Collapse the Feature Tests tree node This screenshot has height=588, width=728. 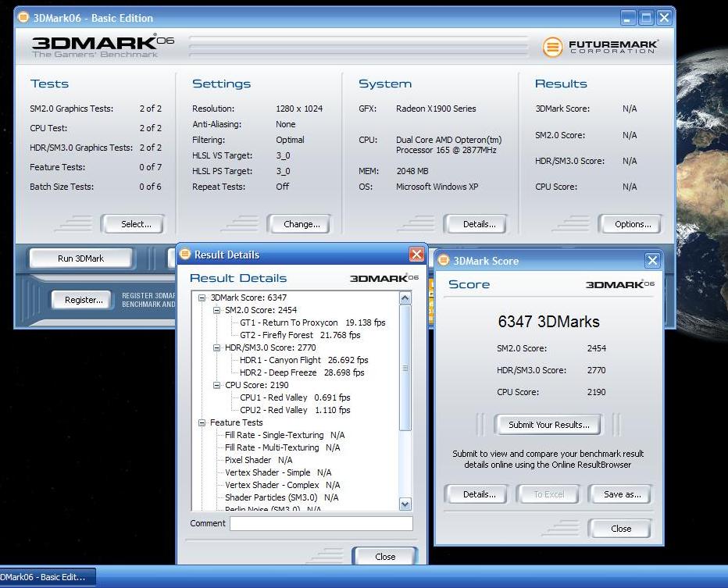(202, 422)
